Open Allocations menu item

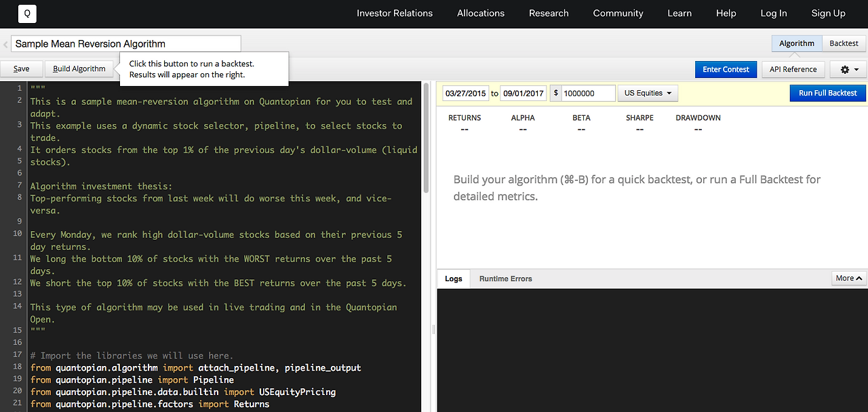[x=481, y=14]
